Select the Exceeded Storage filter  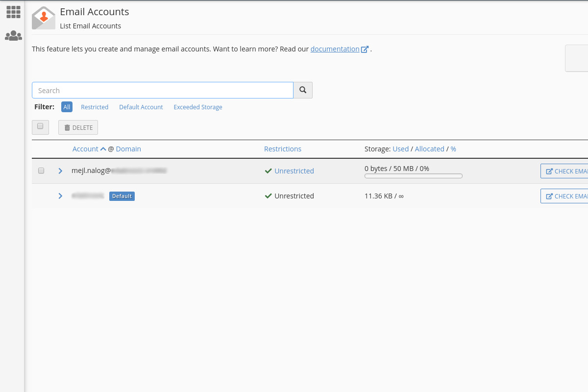[198, 107]
